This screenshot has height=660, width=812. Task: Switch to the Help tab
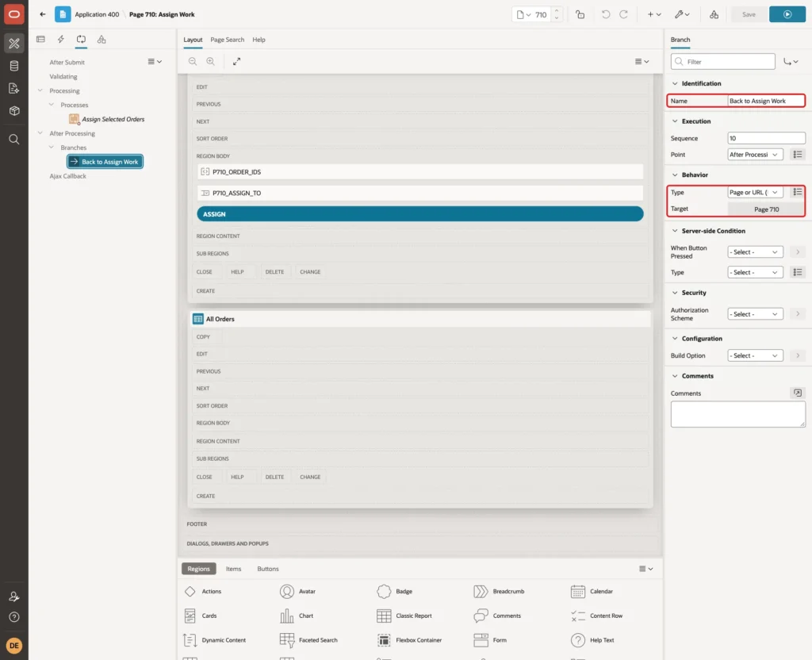coord(259,40)
